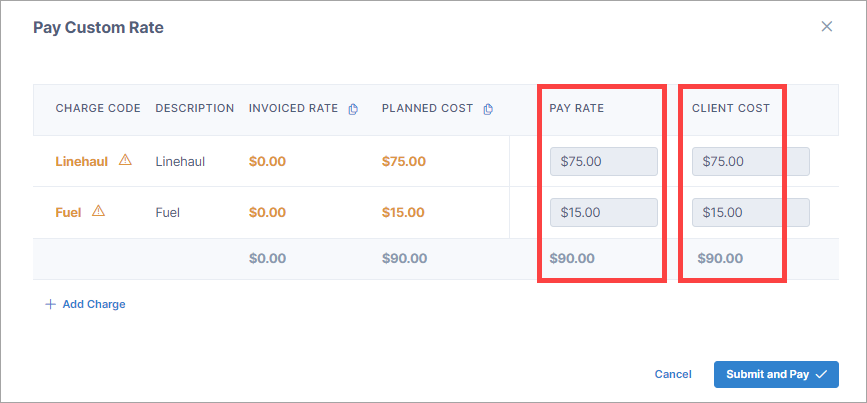Click the Submit and Pay button

coord(776,374)
